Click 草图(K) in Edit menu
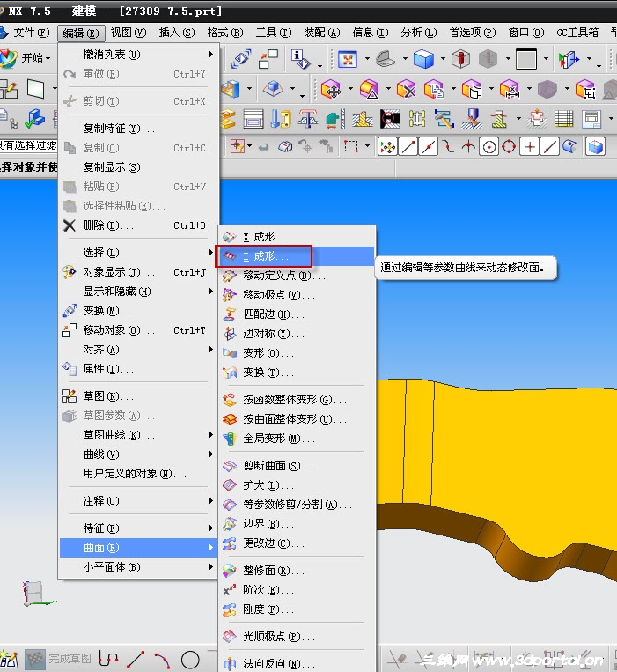The width and height of the screenshot is (617, 672). [x=138, y=396]
